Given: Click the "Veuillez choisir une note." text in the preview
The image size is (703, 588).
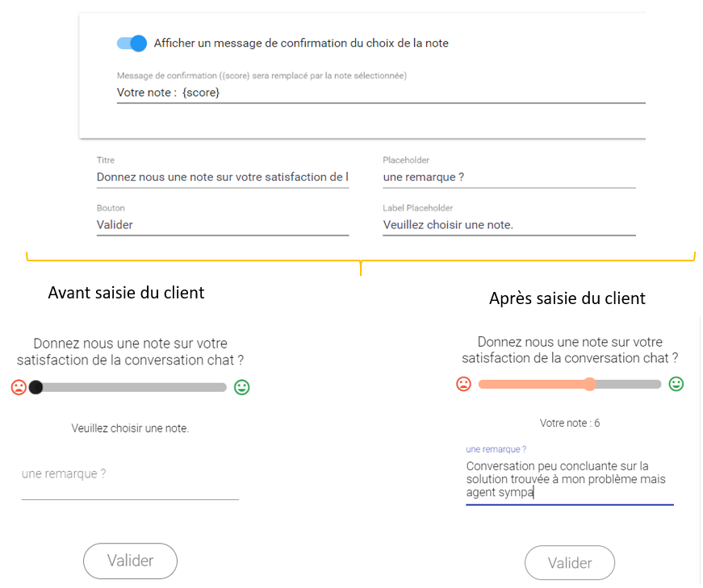Looking at the screenshot, I should tap(130, 428).
